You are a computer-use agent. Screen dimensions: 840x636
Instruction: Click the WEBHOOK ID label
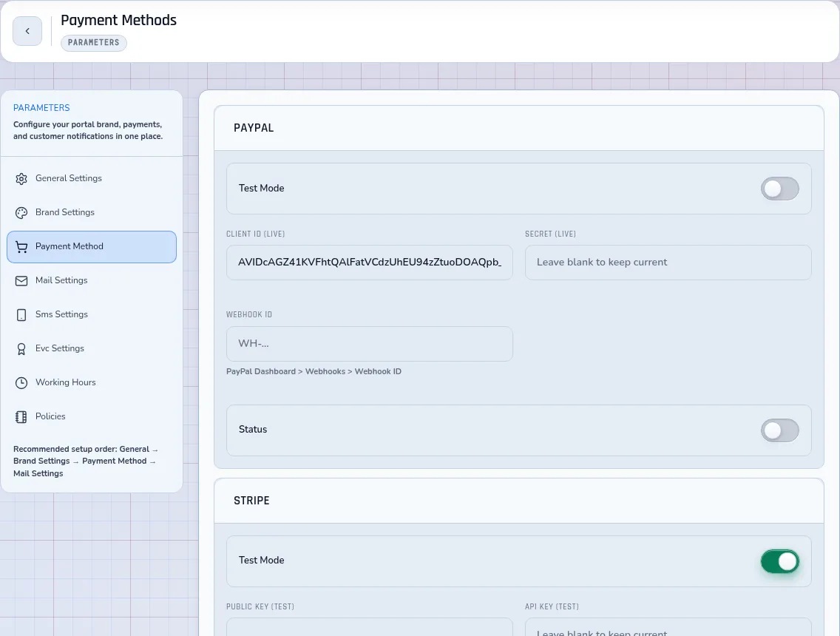tap(249, 314)
